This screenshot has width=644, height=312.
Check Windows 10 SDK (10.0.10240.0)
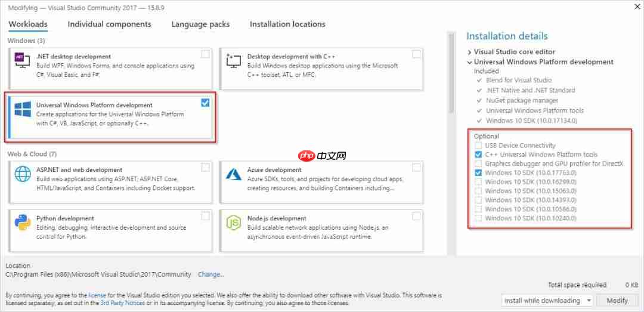478,218
